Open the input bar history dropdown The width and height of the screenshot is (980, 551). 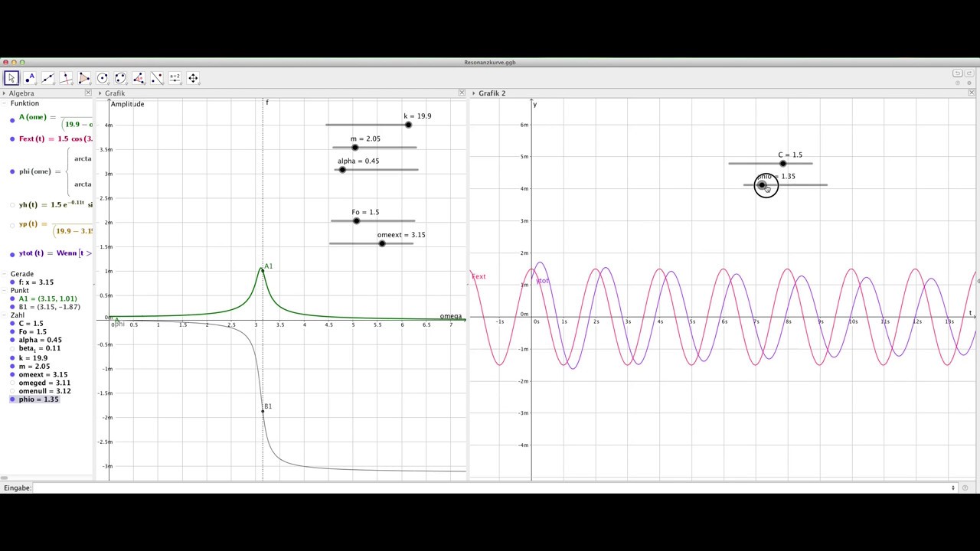click(x=953, y=487)
